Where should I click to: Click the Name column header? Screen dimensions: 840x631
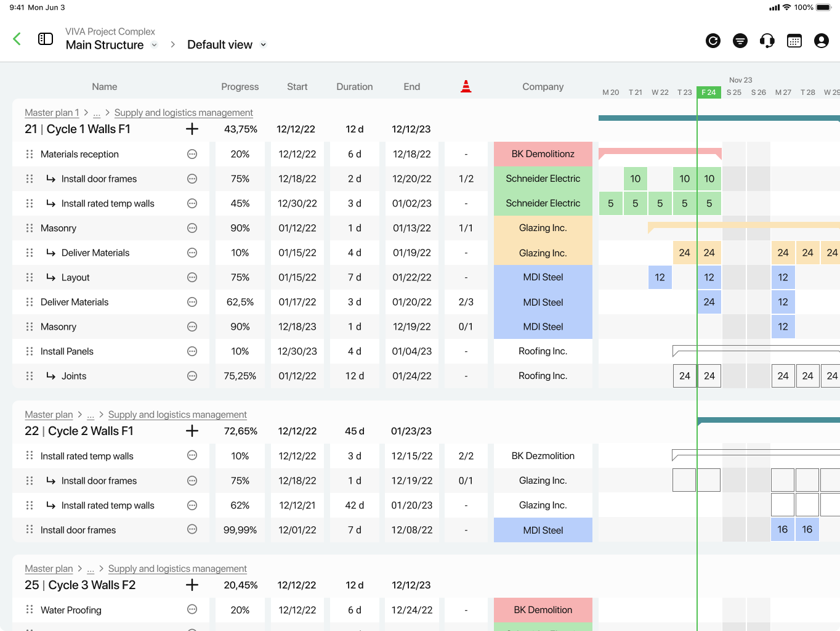(x=105, y=87)
